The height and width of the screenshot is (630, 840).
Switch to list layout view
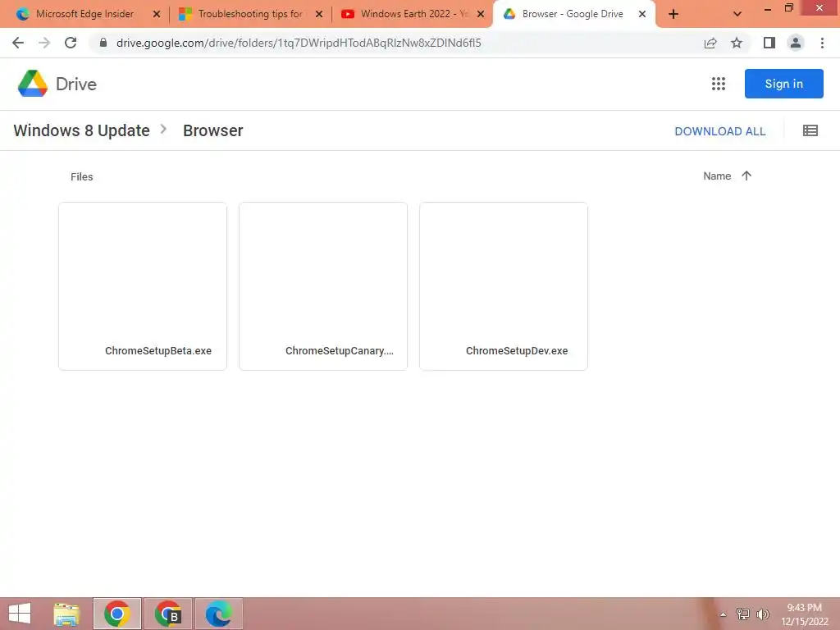(x=810, y=130)
